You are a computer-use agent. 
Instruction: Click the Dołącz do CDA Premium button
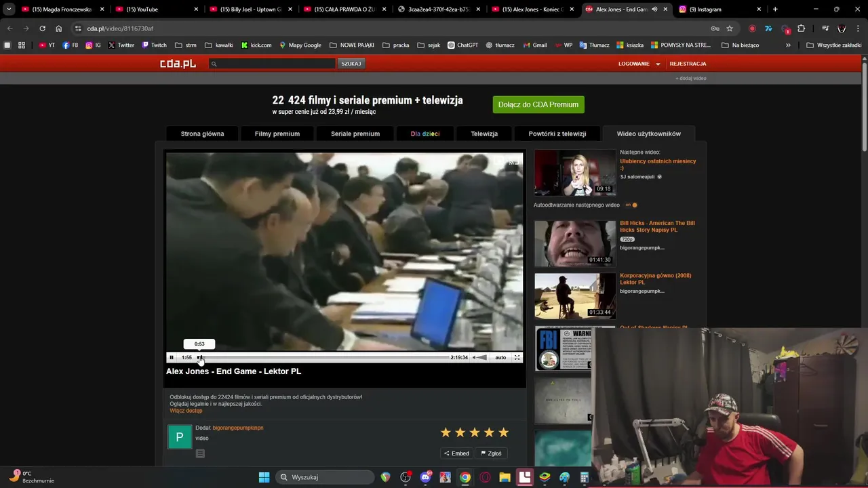point(538,104)
